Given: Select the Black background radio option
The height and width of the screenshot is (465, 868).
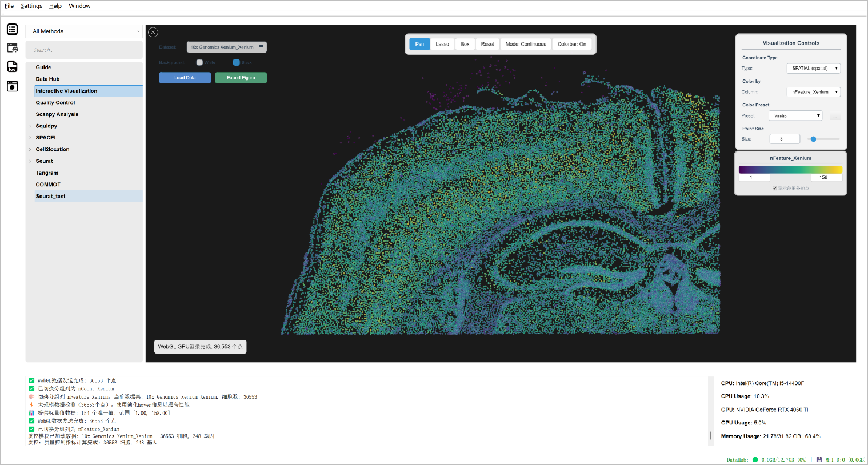Looking at the screenshot, I should (x=236, y=62).
